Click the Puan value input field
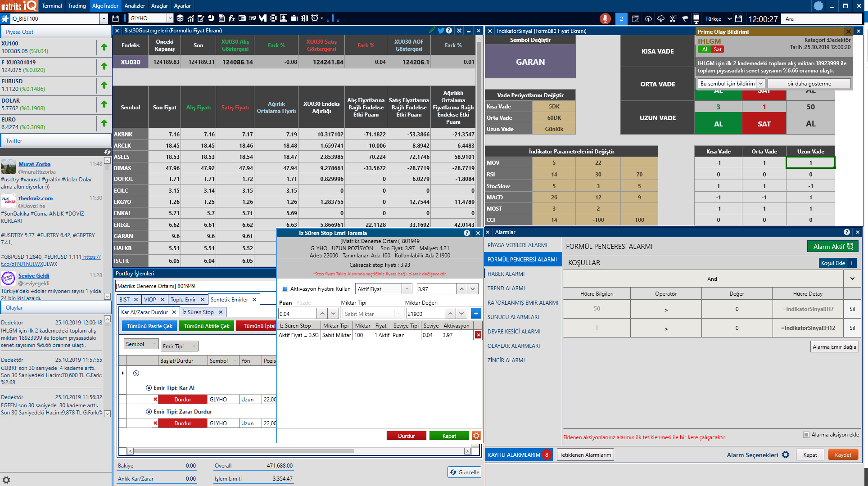Screen dimensions: 868x486 297,314
